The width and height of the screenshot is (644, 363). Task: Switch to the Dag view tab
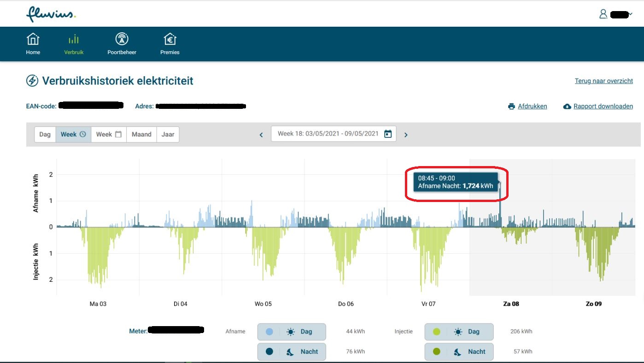coord(45,134)
